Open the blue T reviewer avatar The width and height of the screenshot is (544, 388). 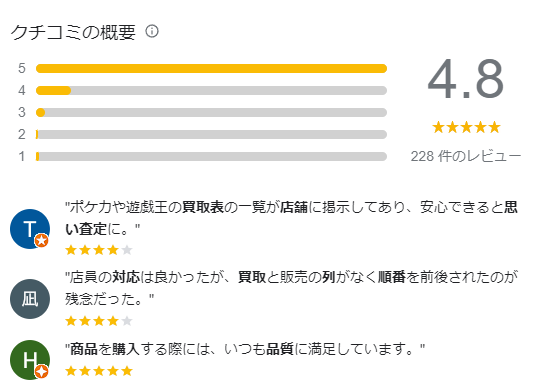tap(30, 229)
